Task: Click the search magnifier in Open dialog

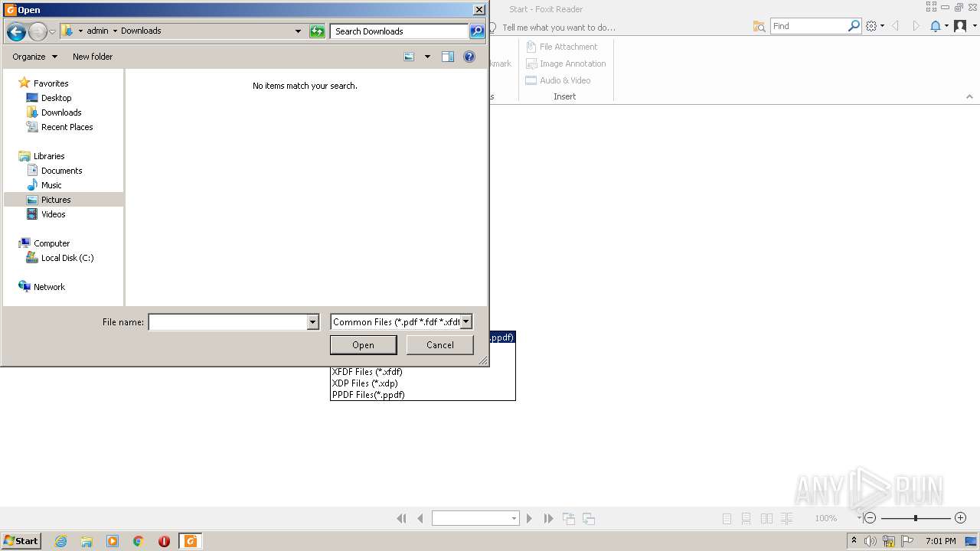Action: tap(477, 31)
